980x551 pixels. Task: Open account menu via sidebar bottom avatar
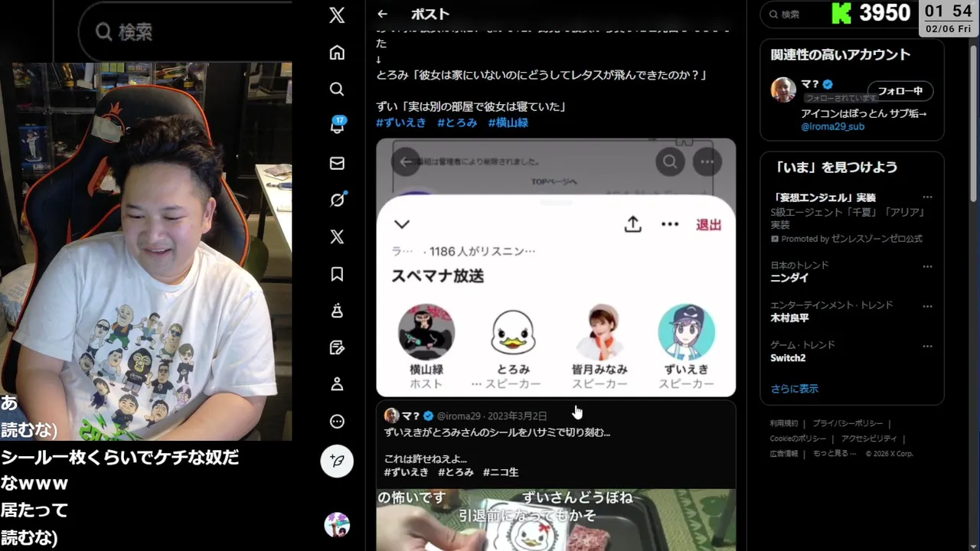pyautogui.click(x=337, y=525)
